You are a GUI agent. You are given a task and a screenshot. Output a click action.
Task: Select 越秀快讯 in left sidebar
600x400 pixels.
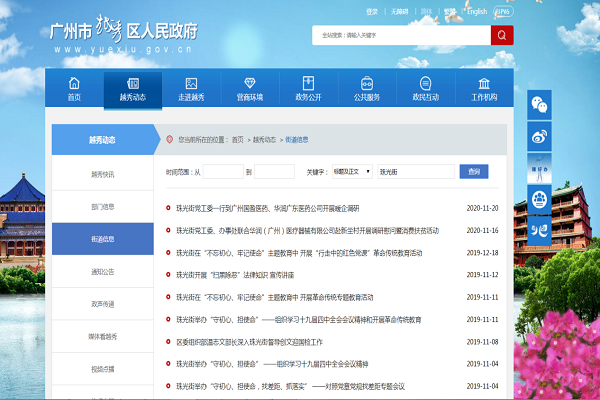tap(103, 174)
